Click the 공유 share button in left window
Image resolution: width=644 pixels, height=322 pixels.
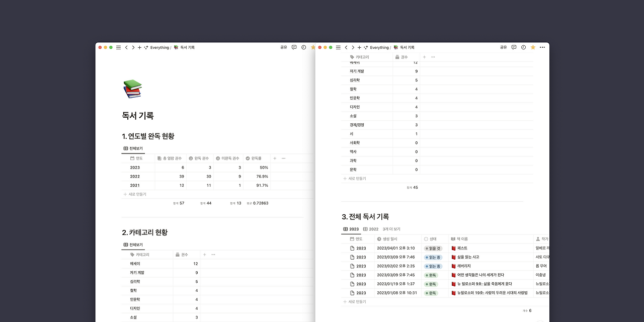[284, 47]
